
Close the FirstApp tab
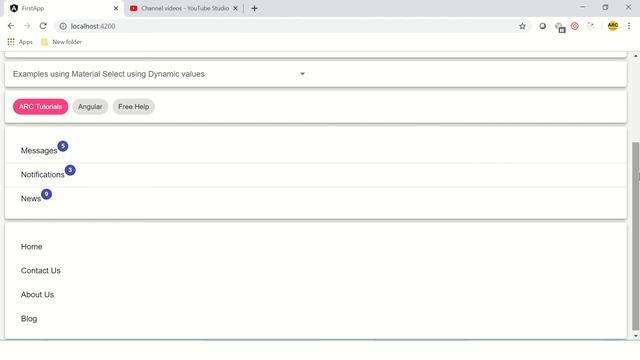click(x=116, y=8)
